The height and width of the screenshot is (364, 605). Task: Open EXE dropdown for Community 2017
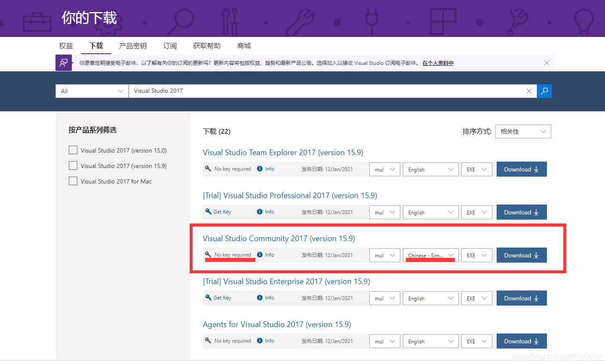[477, 255]
